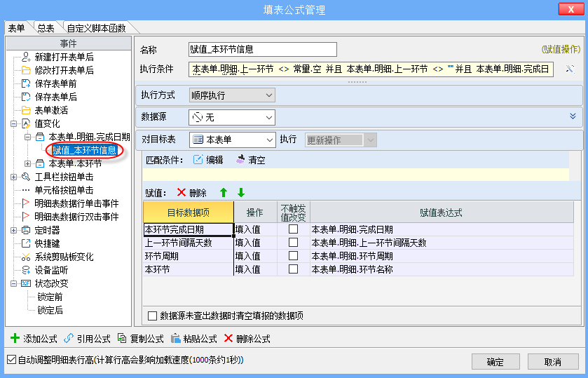
Task: Expand the 定时器 tree node
Action: pyautogui.click(x=14, y=230)
